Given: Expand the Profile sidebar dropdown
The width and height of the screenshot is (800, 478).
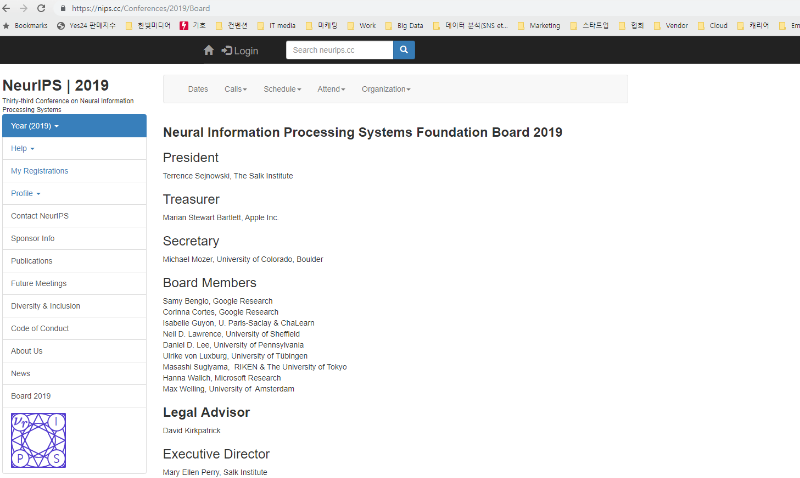Looking at the screenshot, I should (74, 193).
